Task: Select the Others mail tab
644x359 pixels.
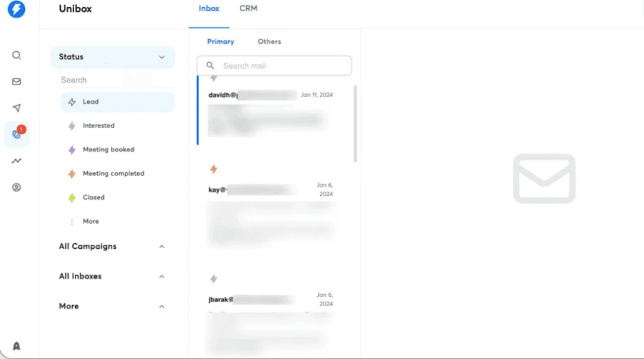Action: tap(270, 42)
